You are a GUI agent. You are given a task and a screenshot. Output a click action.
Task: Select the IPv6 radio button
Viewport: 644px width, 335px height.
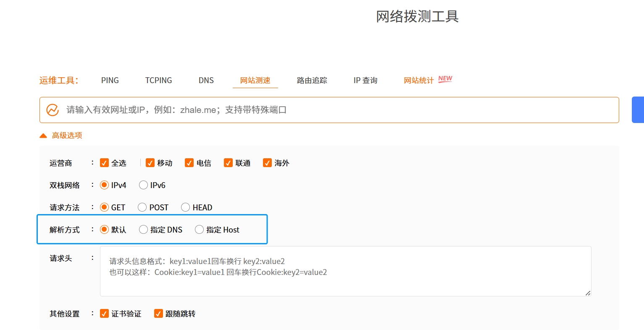[143, 185]
